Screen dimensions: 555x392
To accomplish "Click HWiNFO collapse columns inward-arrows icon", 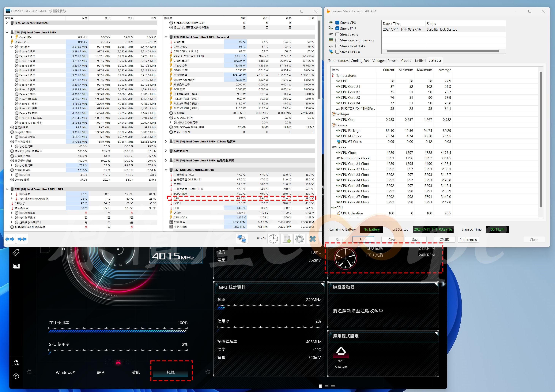I will (22, 239).
